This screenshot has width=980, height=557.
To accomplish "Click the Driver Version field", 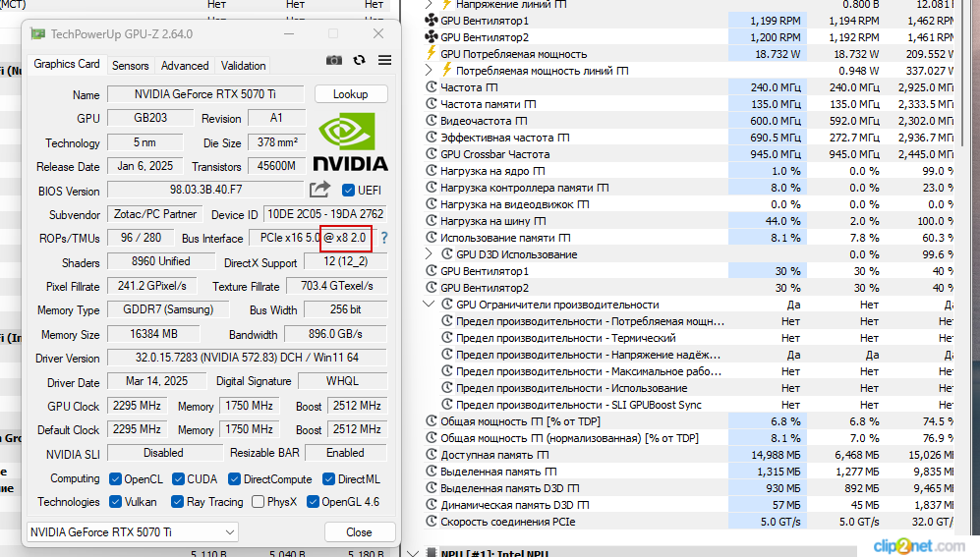I will pos(247,358).
